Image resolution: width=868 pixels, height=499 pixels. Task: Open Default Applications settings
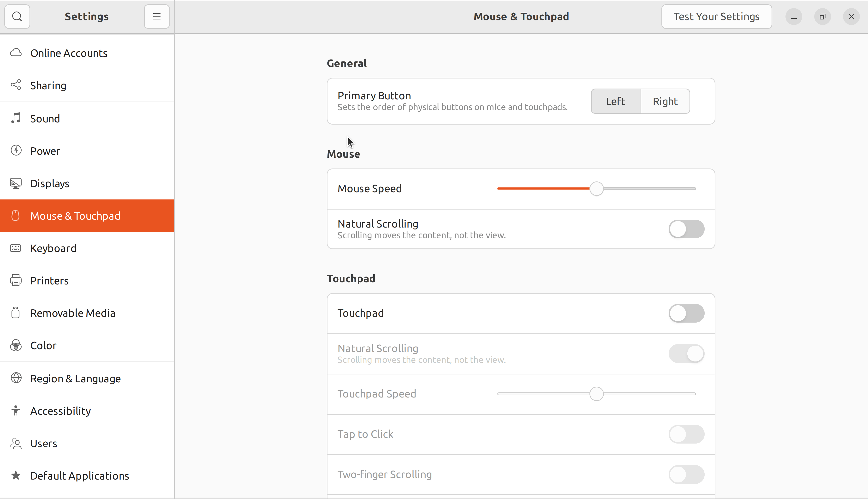[x=80, y=475]
